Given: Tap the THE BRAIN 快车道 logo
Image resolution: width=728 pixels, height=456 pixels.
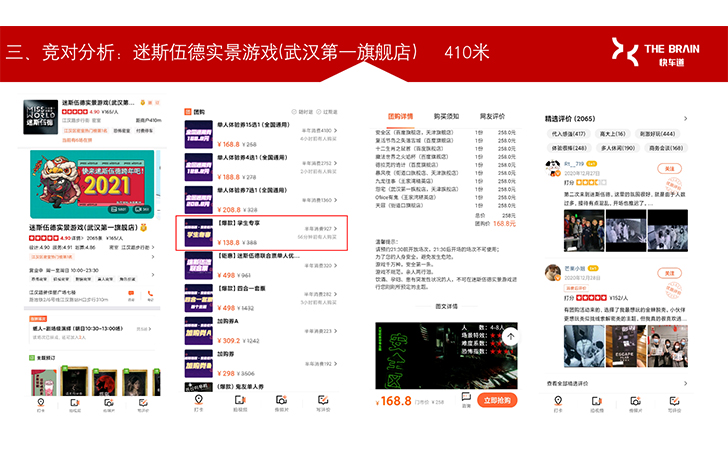Looking at the screenshot, I should pos(656,52).
